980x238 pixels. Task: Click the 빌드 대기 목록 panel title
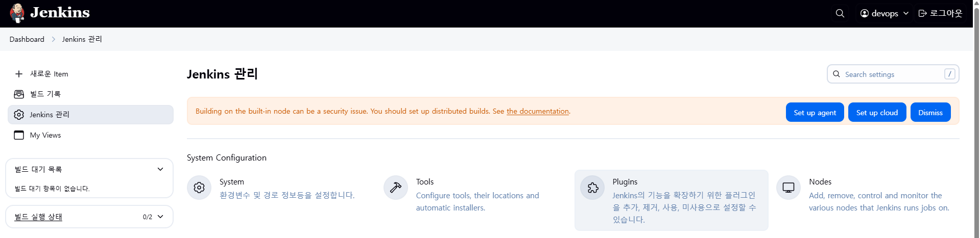[x=38, y=169]
